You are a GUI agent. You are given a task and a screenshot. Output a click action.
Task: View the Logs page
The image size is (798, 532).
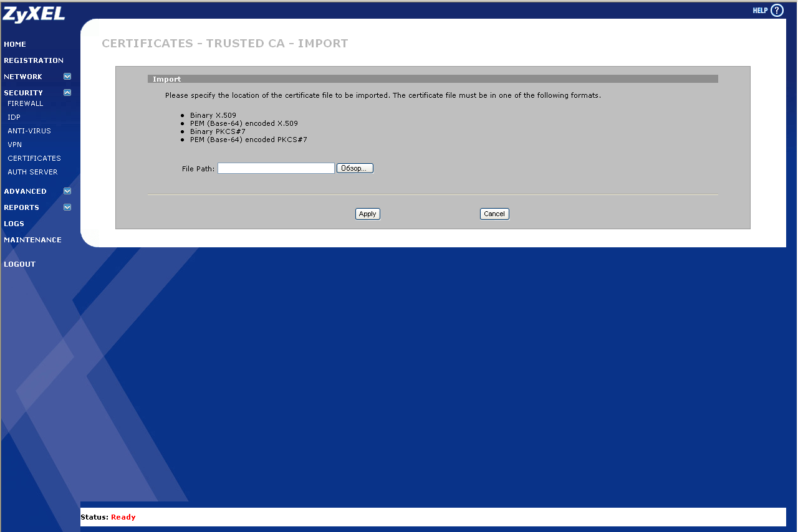14,224
